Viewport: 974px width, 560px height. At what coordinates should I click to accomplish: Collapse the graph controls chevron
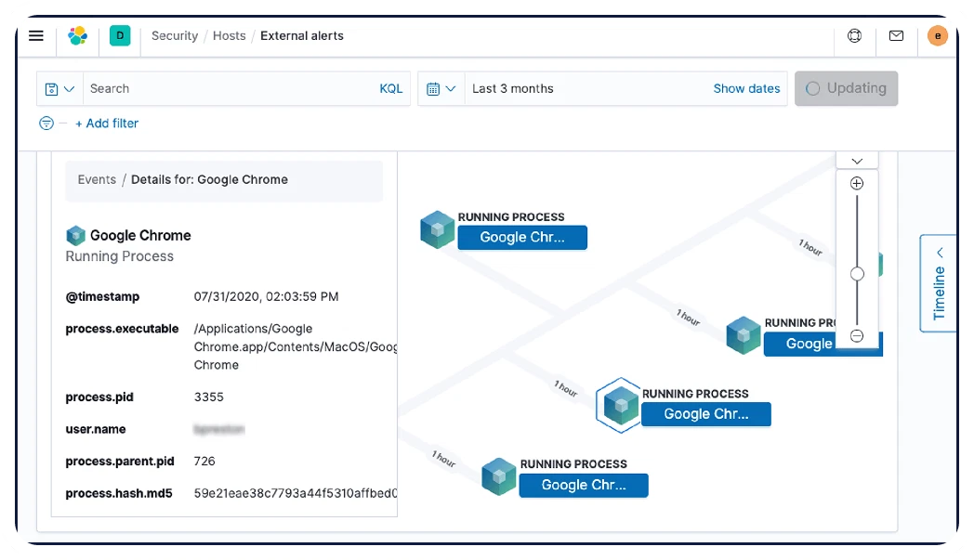857,161
